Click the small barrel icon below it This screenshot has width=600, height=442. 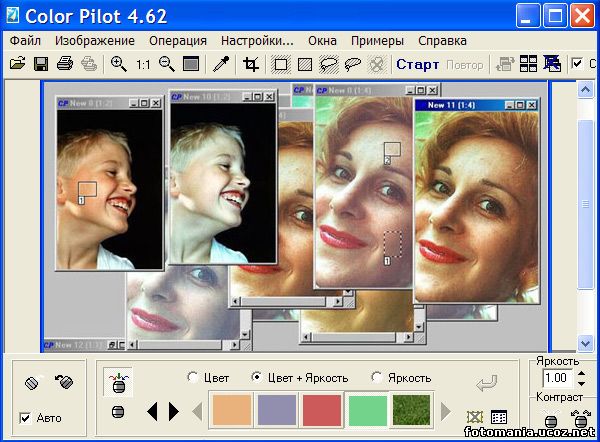tap(118, 412)
